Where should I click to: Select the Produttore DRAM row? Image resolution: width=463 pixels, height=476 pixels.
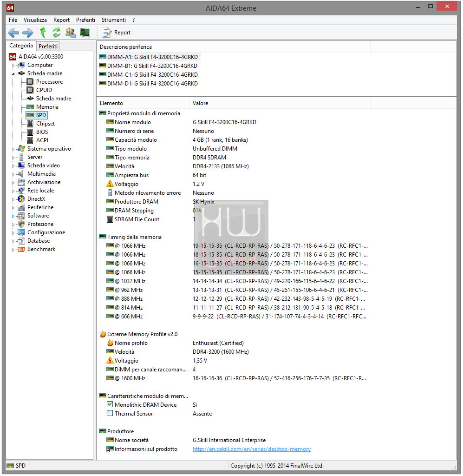click(x=234, y=202)
